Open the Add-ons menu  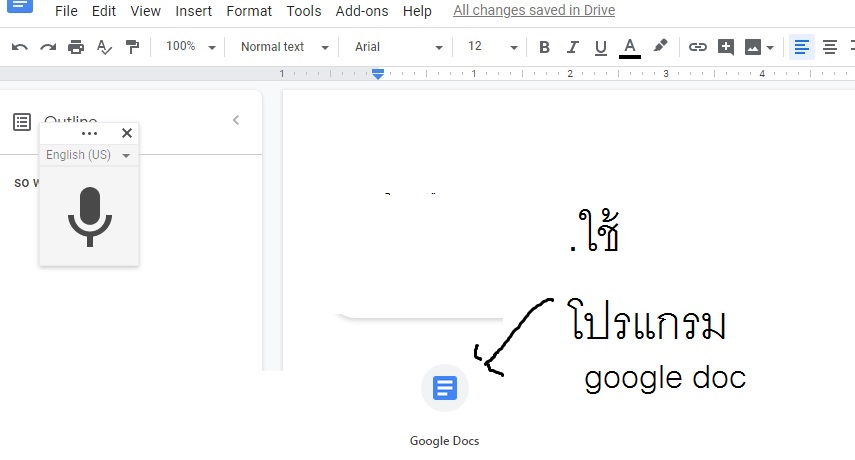pyautogui.click(x=362, y=11)
